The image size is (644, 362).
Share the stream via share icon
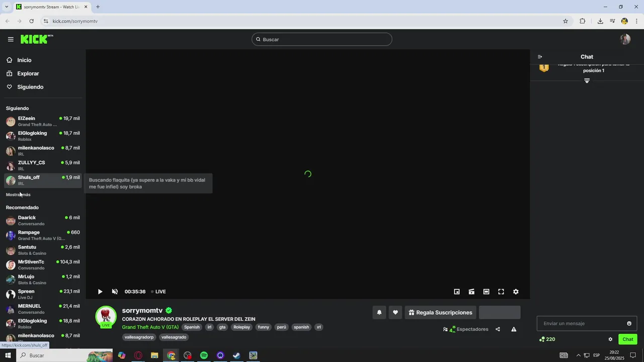498,329
